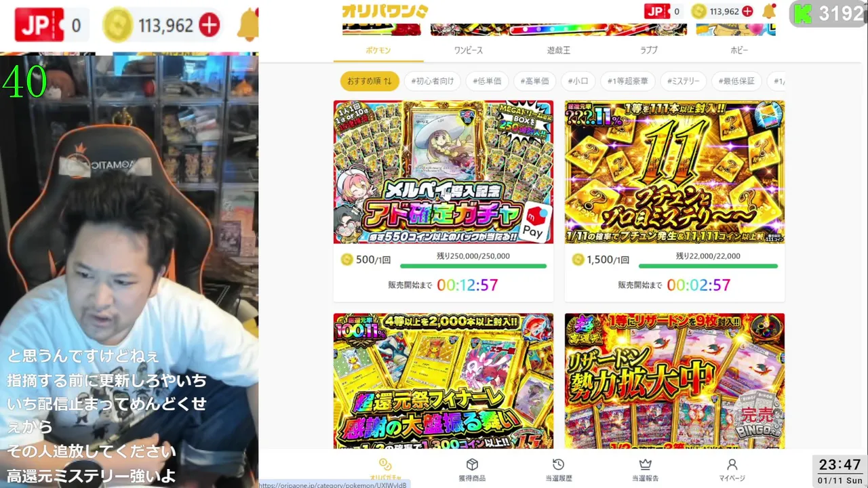
Task: Open notifications bell in site header
Action: (769, 11)
